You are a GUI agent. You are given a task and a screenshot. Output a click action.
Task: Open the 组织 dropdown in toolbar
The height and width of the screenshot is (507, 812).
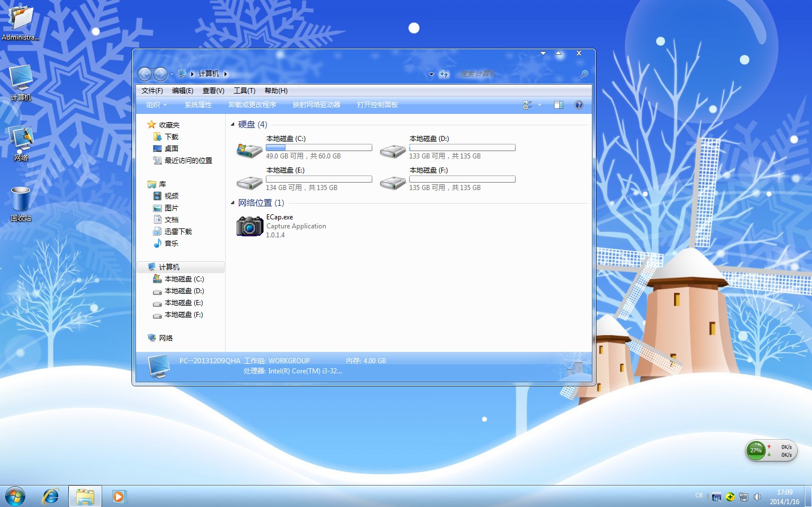coord(156,105)
